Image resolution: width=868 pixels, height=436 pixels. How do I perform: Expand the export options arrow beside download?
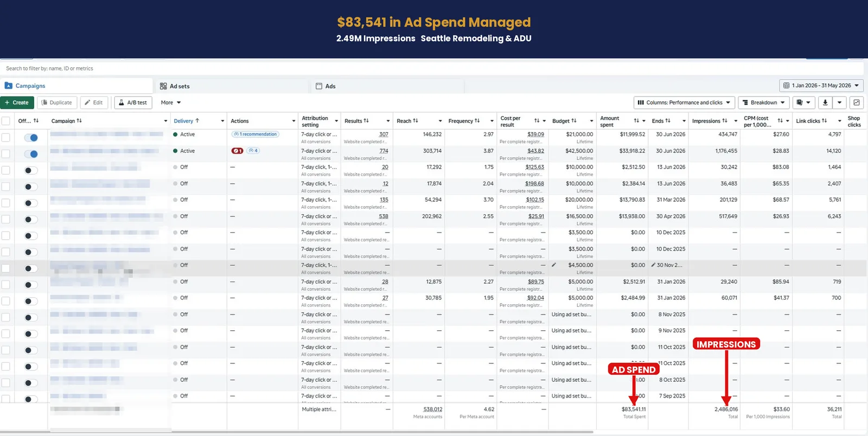pos(839,102)
